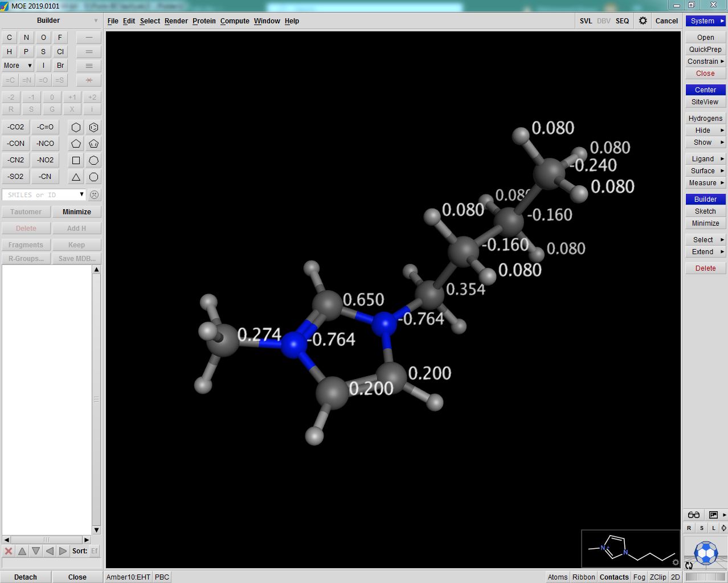Add a cyclopentane ring
This screenshot has height=583, width=728.
coord(76,144)
